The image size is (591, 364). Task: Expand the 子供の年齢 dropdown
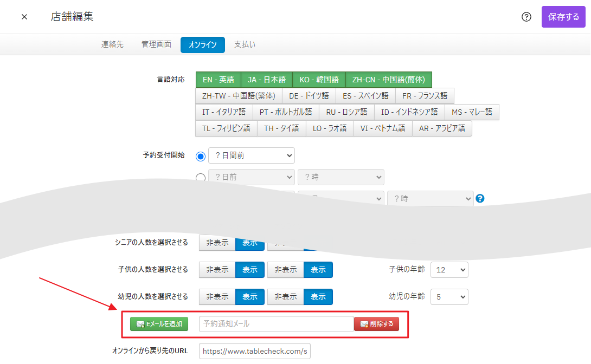(x=449, y=270)
